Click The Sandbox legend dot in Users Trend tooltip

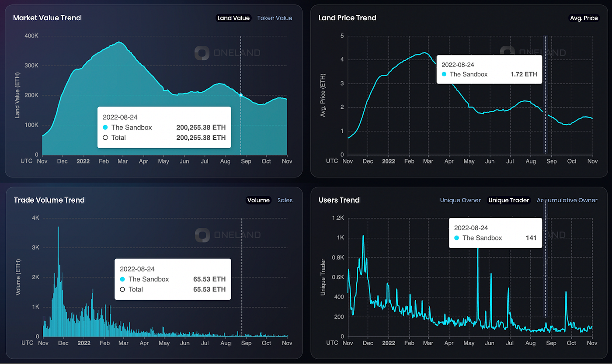point(457,238)
